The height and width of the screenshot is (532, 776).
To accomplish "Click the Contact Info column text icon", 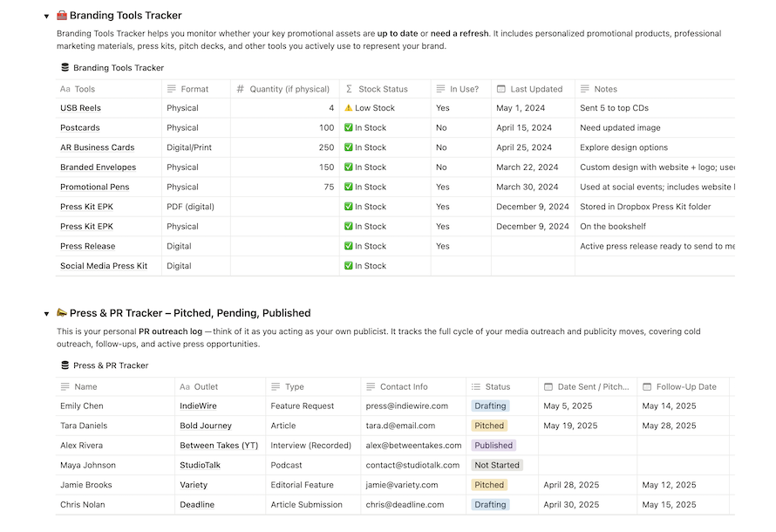I will click(370, 386).
